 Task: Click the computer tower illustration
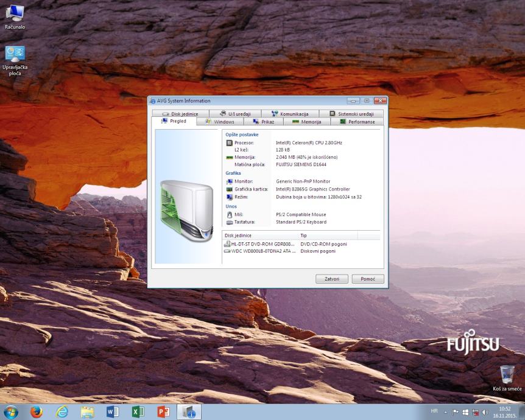point(186,211)
